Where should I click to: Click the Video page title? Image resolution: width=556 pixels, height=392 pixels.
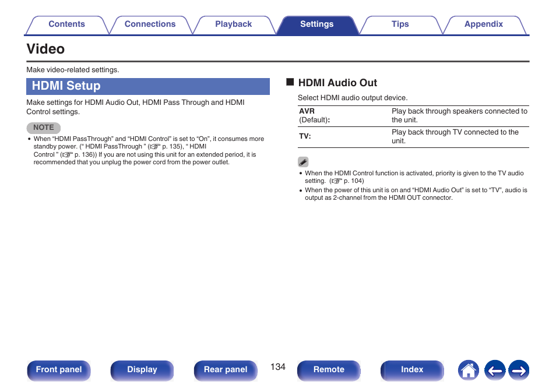pos(45,49)
